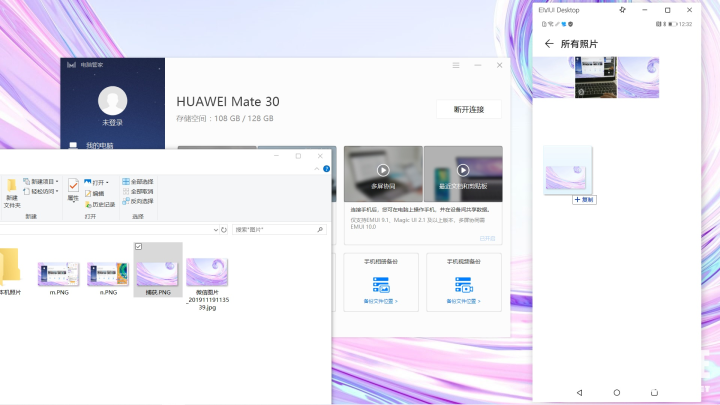The image size is (720, 405).
Task: Create a new folder in File Explorer
Action: (x=12, y=193)
